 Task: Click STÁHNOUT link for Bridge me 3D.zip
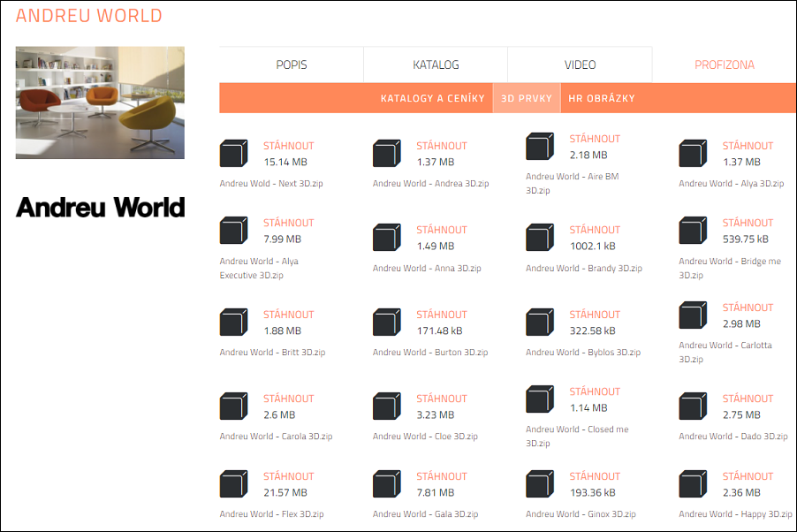[748, 223]
